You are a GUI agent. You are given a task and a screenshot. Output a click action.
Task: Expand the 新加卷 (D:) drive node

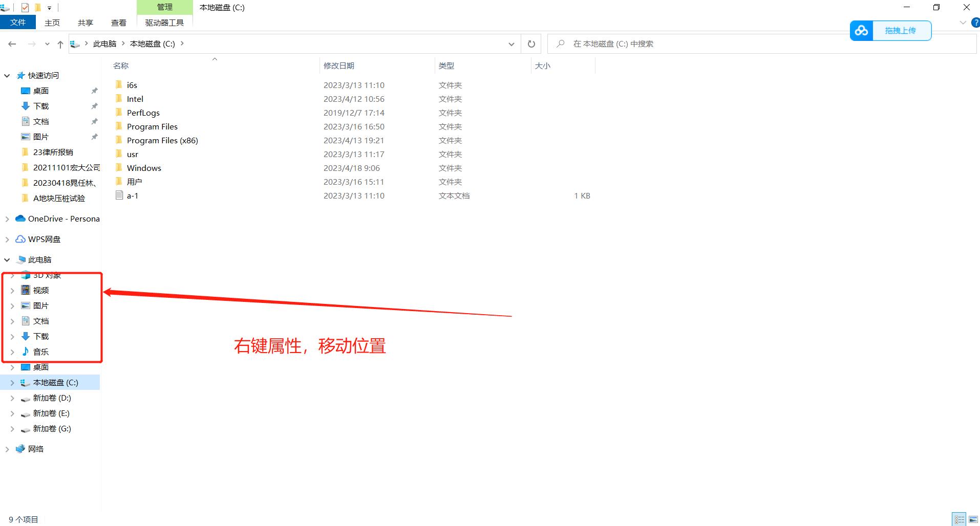(x=12, y=398)
